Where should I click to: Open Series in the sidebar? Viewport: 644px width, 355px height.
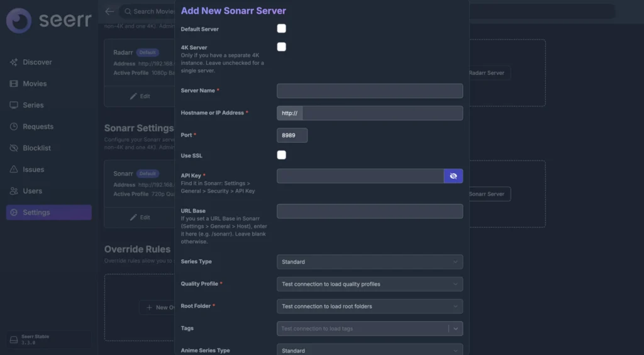(x=49, y=105)
